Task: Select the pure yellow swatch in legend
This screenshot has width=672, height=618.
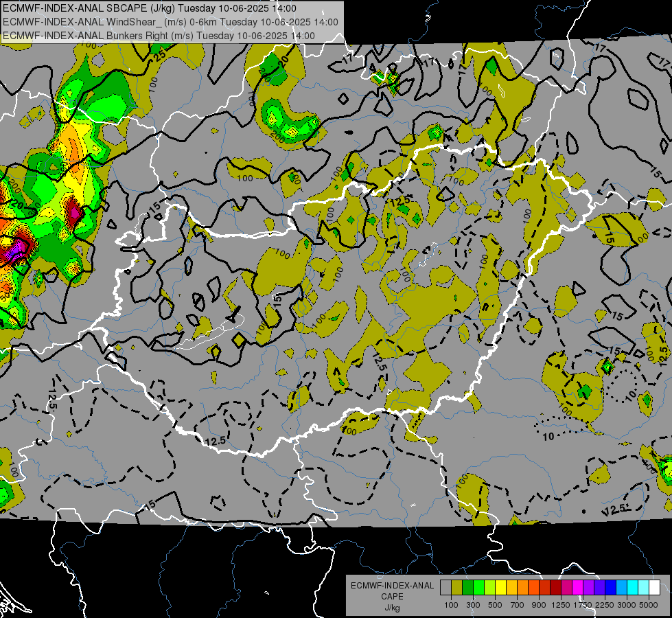Action: pos(500,587)
